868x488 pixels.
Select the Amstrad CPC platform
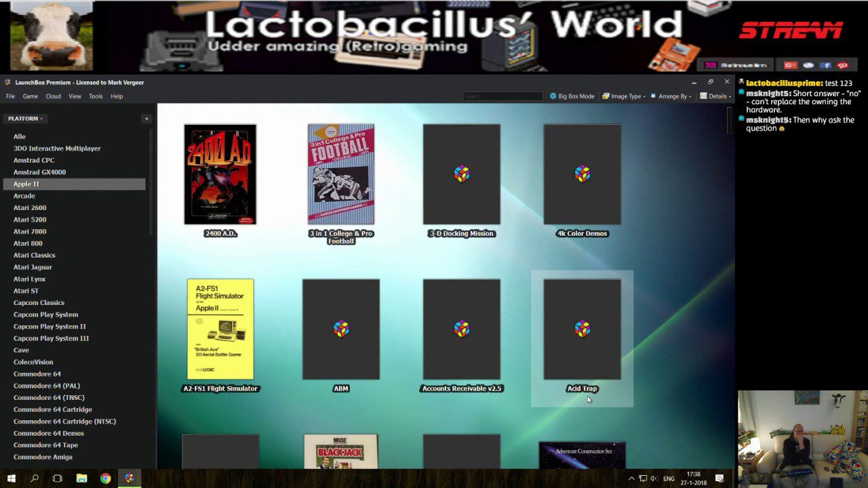click(x=74, y=160)
